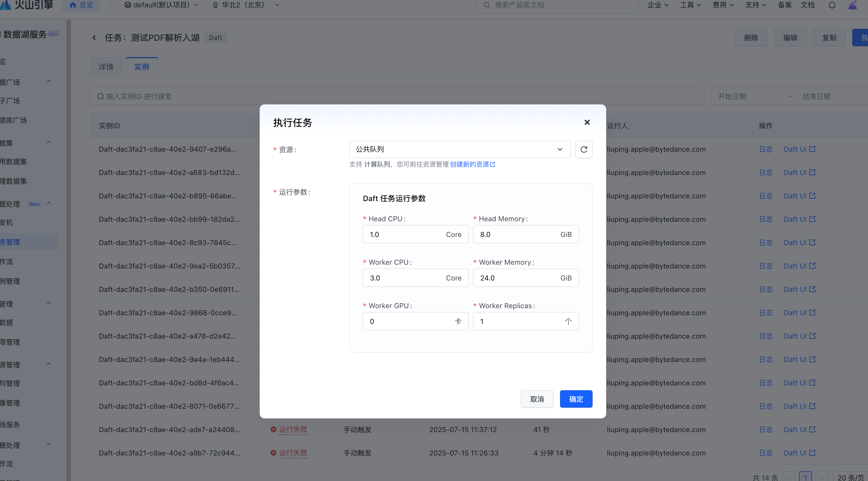Switch to the 详情 tab
The height and width of the screenshot is (481, 868).
(x=106, y=67)
